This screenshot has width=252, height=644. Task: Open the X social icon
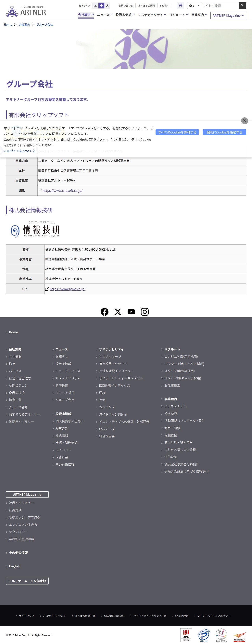point(118,312)
